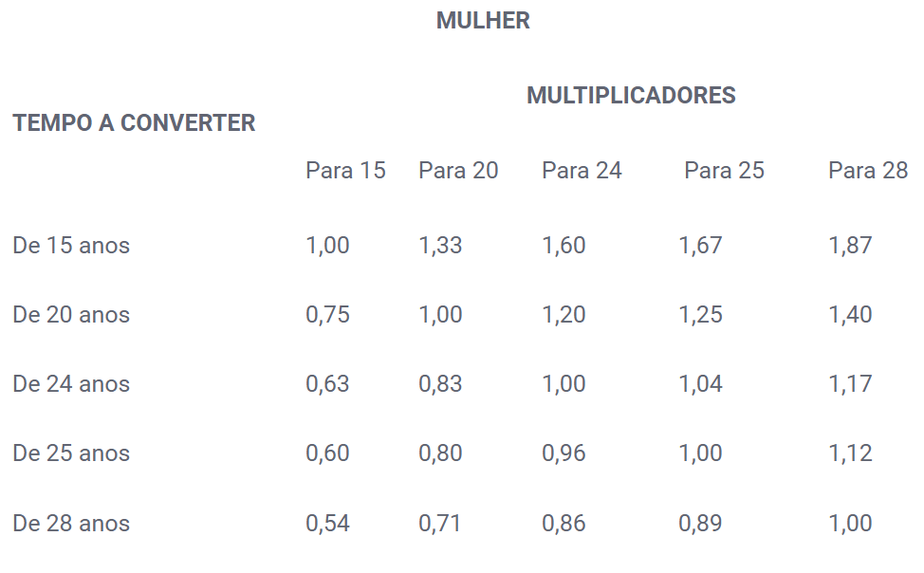Select the 0,54 multiplier value
The height and width of the screenshot is (573, 924).
click(327, 524)
